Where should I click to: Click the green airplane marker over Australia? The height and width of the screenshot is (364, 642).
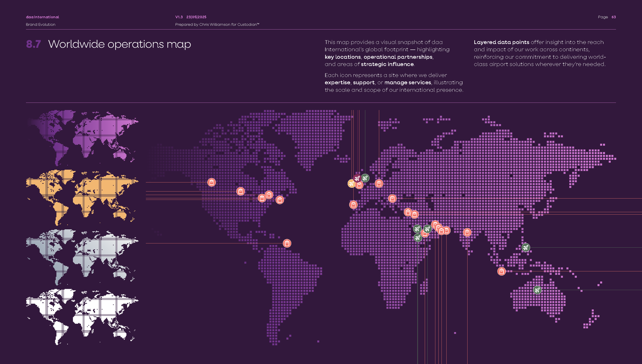coord(537,290)
